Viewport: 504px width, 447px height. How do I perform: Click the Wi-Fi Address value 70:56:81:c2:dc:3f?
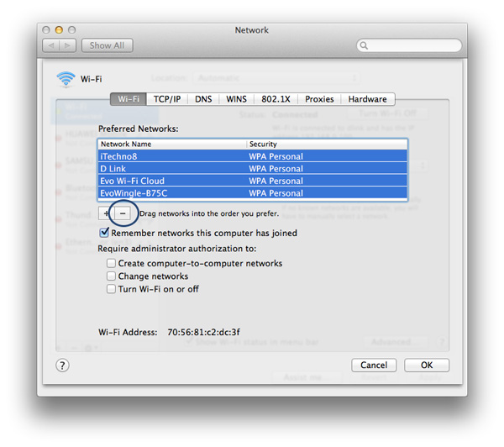point(203,332)
